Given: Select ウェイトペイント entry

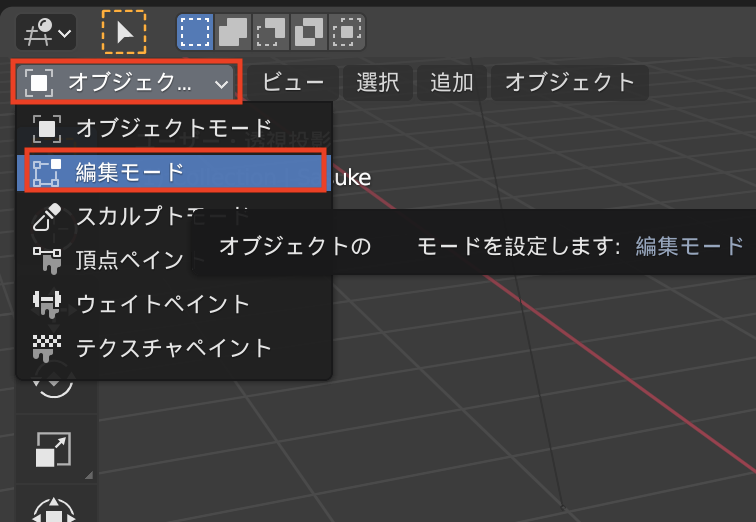Looking at the screenshot, I should click(x=175, y=304).
